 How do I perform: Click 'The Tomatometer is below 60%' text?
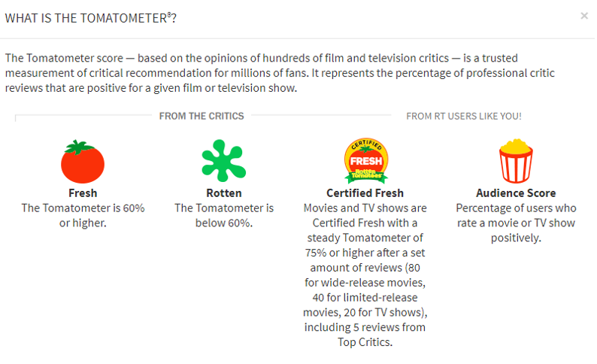point(223,215)
